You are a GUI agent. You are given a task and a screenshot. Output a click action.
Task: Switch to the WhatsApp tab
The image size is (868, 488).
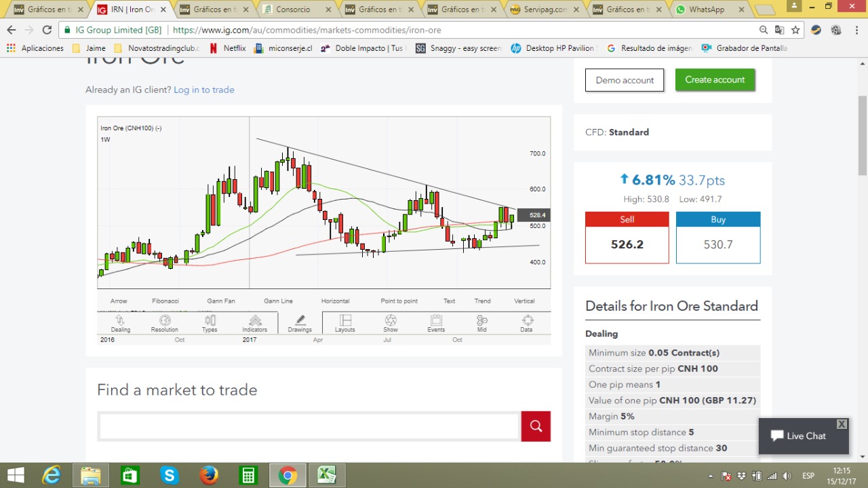(707, 10)
